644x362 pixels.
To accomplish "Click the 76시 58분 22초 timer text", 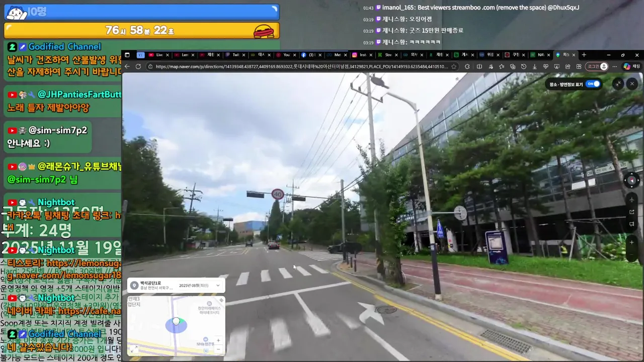I will click(140, 31).
